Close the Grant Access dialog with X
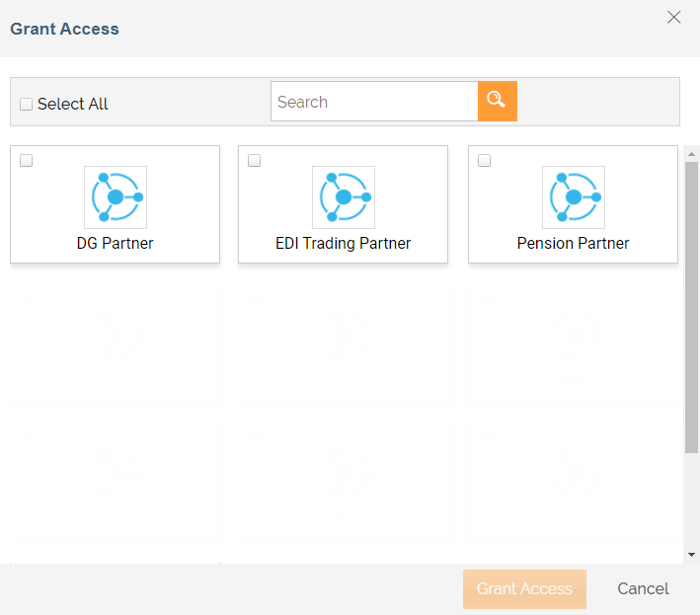 coord(674,17)
